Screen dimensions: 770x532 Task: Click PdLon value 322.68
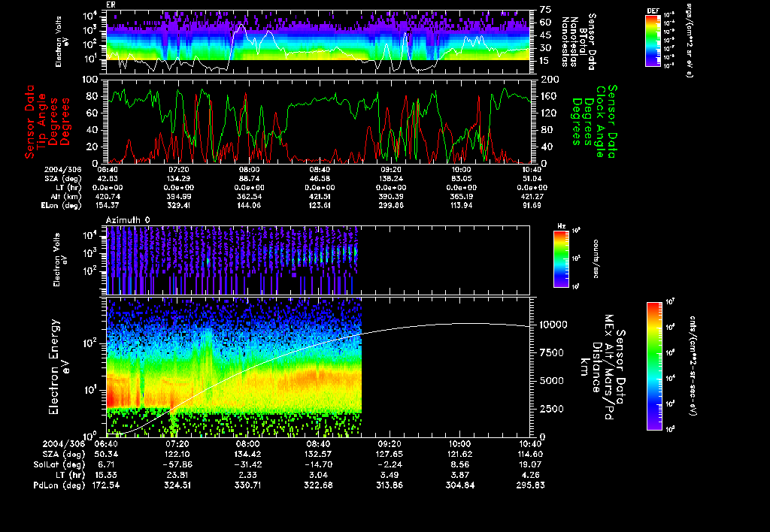319,485
